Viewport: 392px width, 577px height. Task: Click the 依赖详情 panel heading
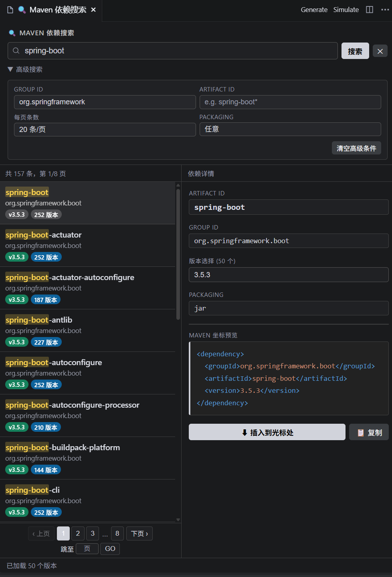click(x=201, y=174)
